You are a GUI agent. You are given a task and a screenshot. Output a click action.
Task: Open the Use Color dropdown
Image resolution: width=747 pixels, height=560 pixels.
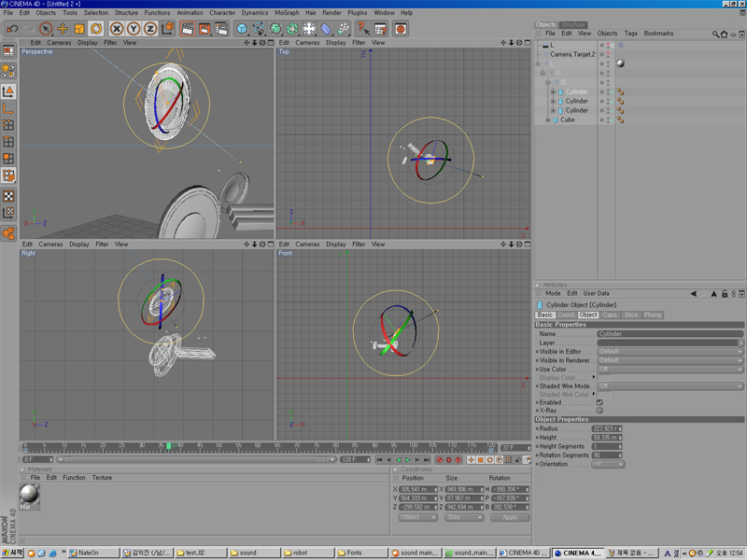point(669,370)
